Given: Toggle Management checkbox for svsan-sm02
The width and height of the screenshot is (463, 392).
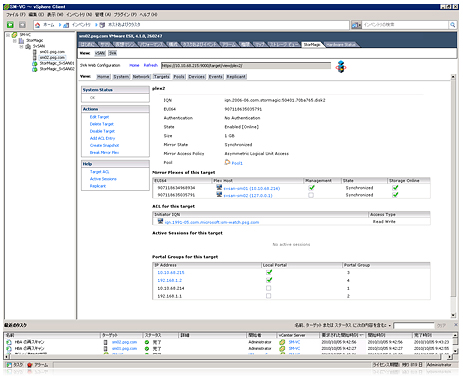Looking at the screenshot, I should 311,195.
